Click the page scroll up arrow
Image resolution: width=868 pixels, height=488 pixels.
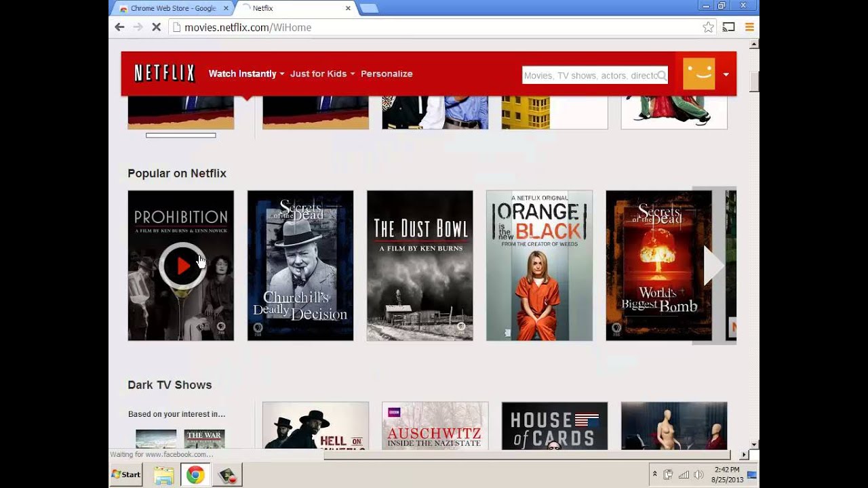point(753,45)
